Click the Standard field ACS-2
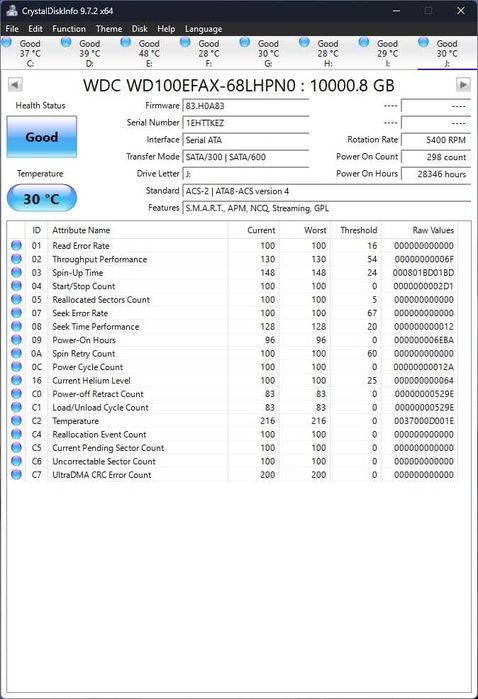478x699 pixels. (x=326, y=191)
